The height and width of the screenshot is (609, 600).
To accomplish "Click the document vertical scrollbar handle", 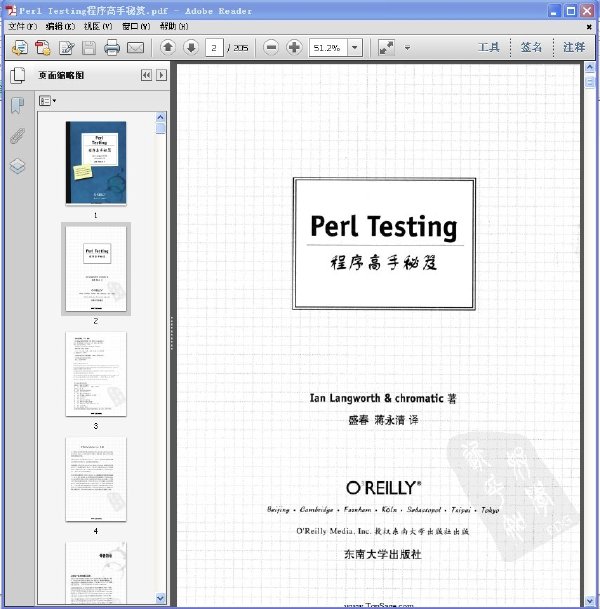I will (590, 82).
